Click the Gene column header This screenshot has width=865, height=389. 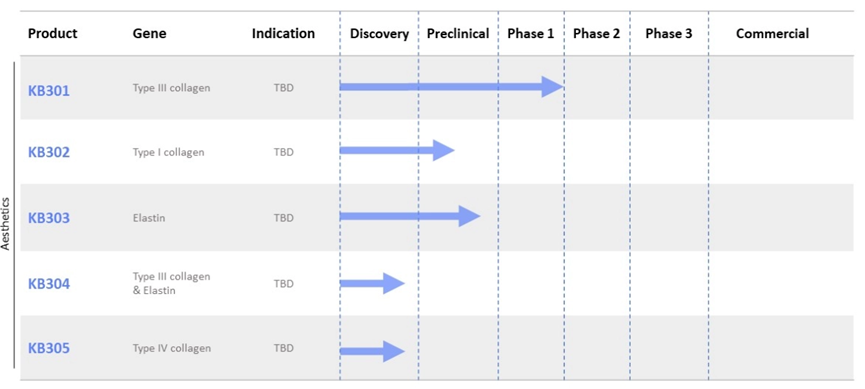coord(149,34)
